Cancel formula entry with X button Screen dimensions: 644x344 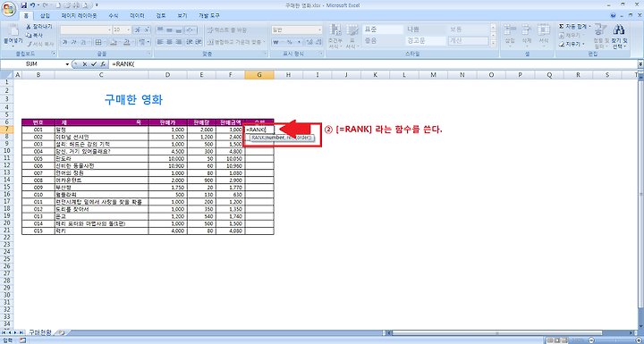85,64
